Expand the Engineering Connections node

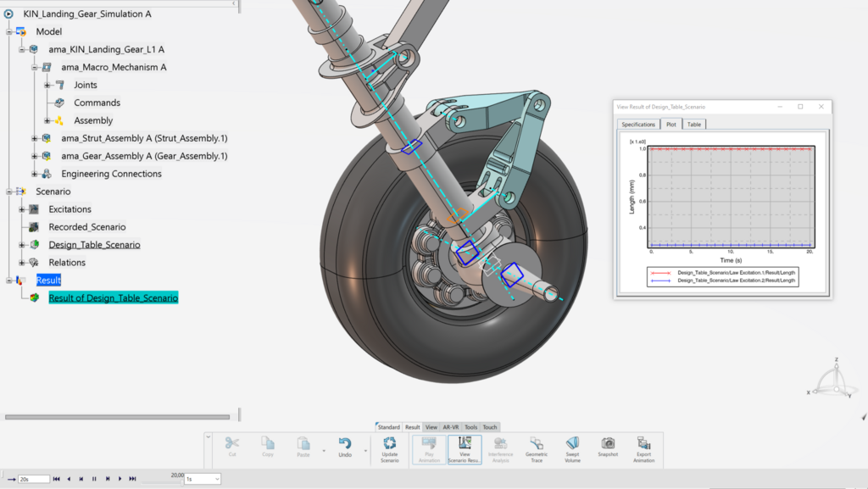point(35,174)
